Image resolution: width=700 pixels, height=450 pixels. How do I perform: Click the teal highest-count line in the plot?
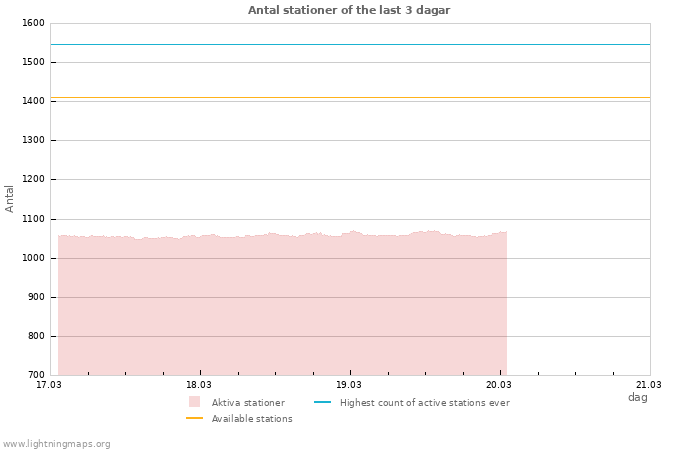[x=350, y=44]
